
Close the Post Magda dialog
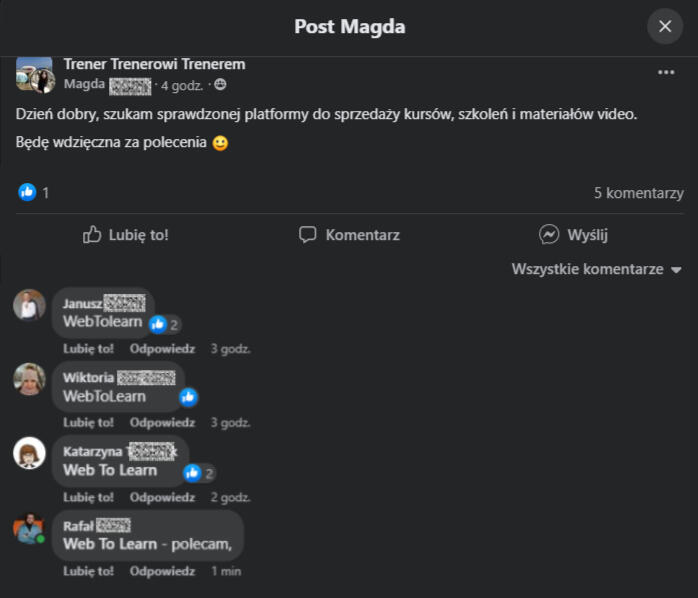click(665, 26)
